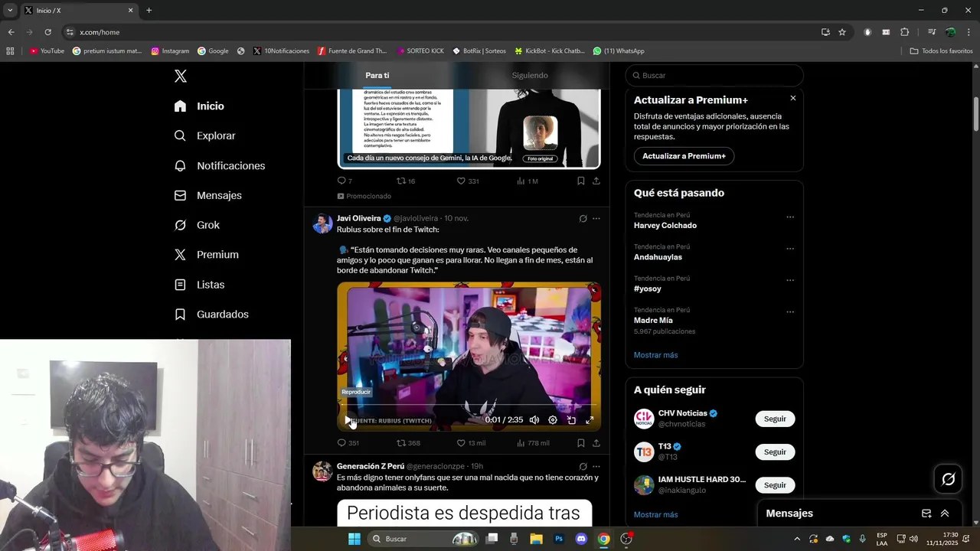Open more options for #yosoy trend

pyautogui.click(x=790, y=281)
